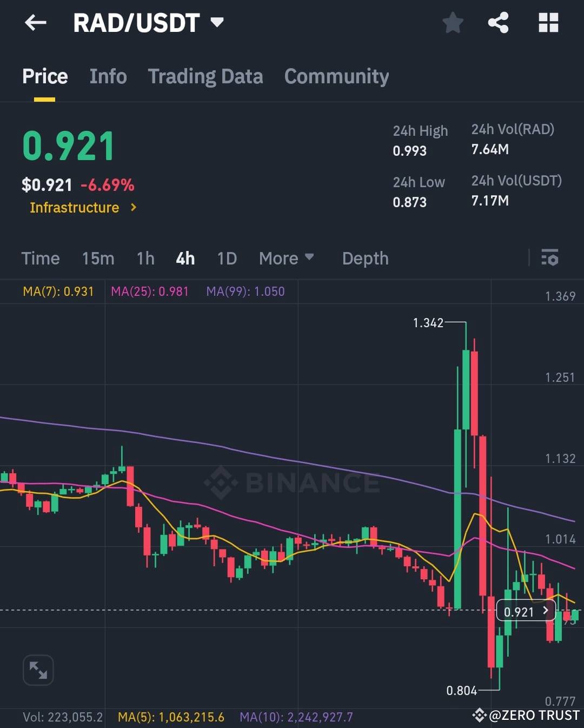Toggle the volume MA(5) indicator
The image size is (584, 728).
click(x=170, y=717)
